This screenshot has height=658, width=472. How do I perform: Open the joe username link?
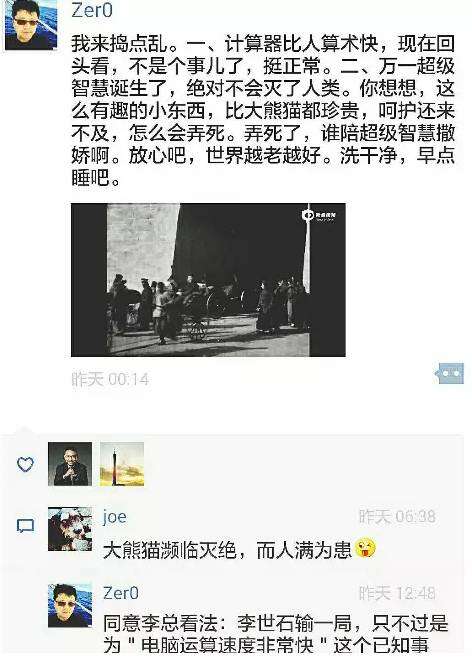[x=115, y=517]
